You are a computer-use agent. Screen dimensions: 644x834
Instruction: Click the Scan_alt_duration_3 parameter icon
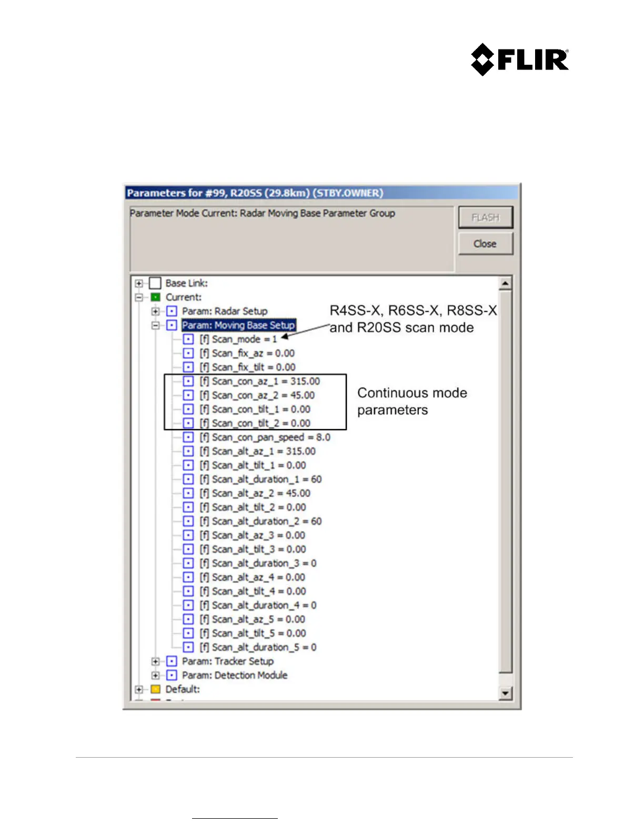(x=188, y=563)
